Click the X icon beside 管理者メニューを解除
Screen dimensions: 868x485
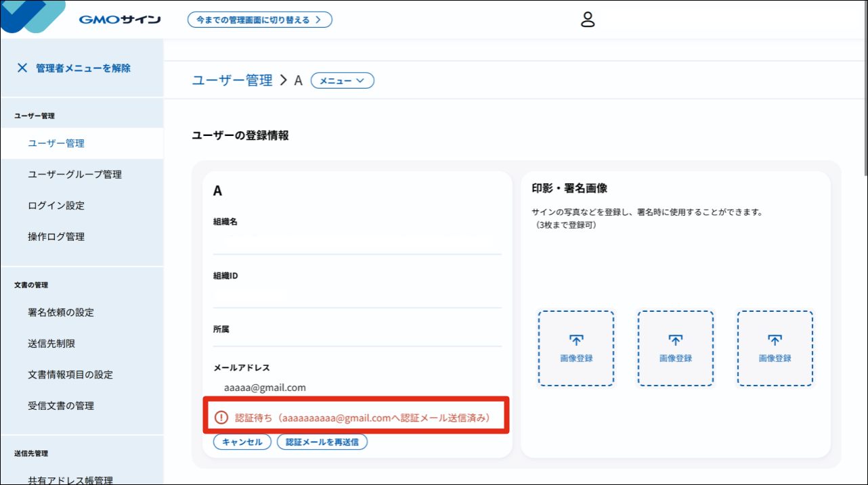[x=22, y=68]
